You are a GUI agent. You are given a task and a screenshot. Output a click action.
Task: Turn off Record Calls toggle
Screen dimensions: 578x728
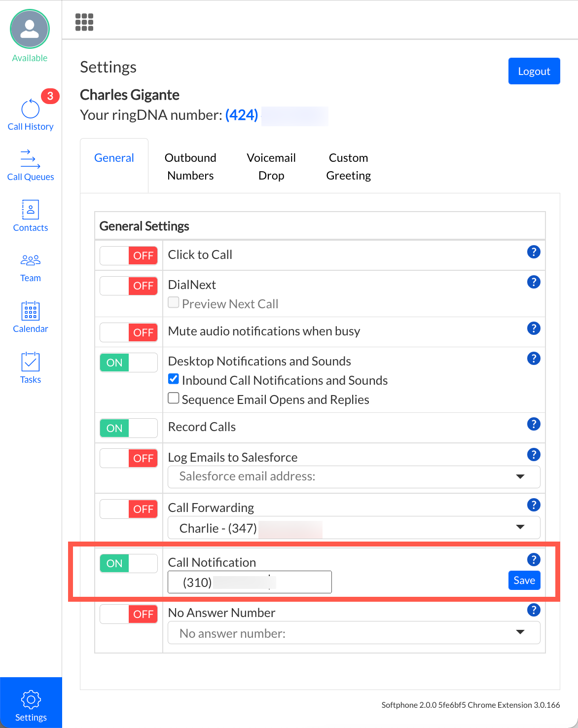(129, 428)
